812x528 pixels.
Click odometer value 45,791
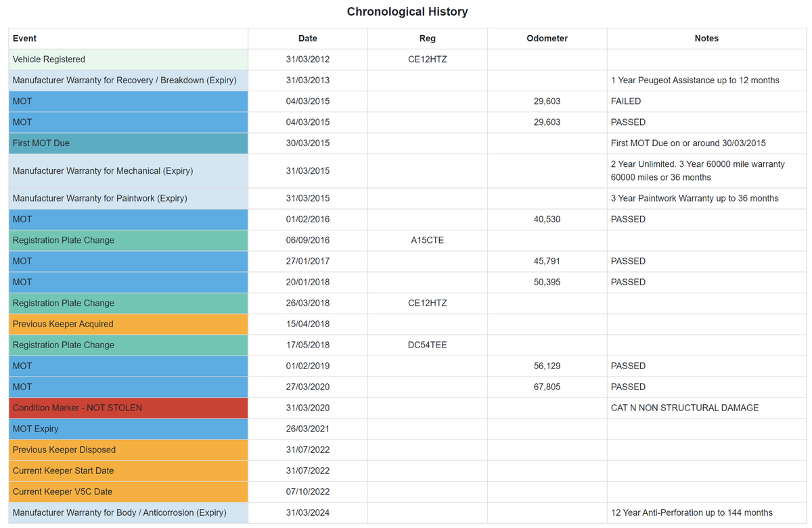(x=547, y=262)
